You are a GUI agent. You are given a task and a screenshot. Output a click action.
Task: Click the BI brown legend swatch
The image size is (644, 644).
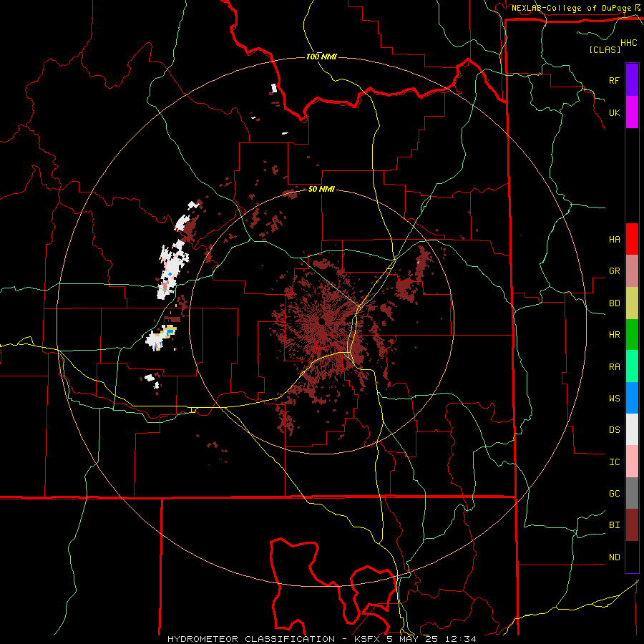click(x=632, y=525)
